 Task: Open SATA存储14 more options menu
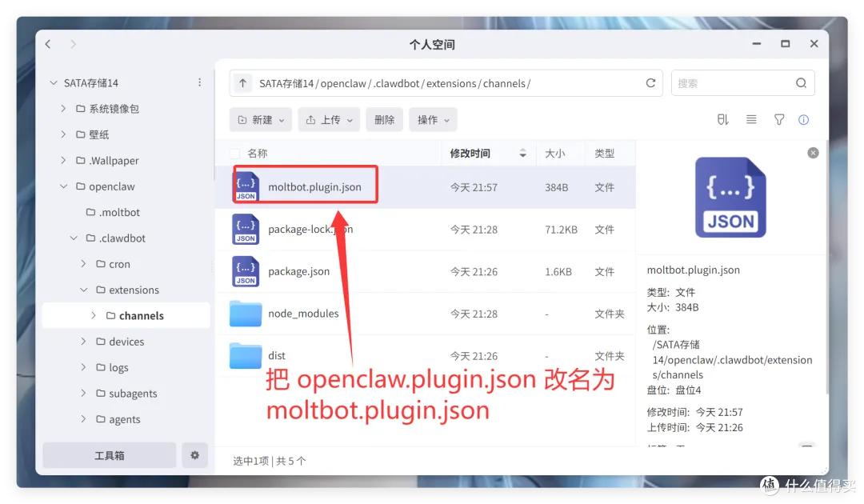coord(199,82)
